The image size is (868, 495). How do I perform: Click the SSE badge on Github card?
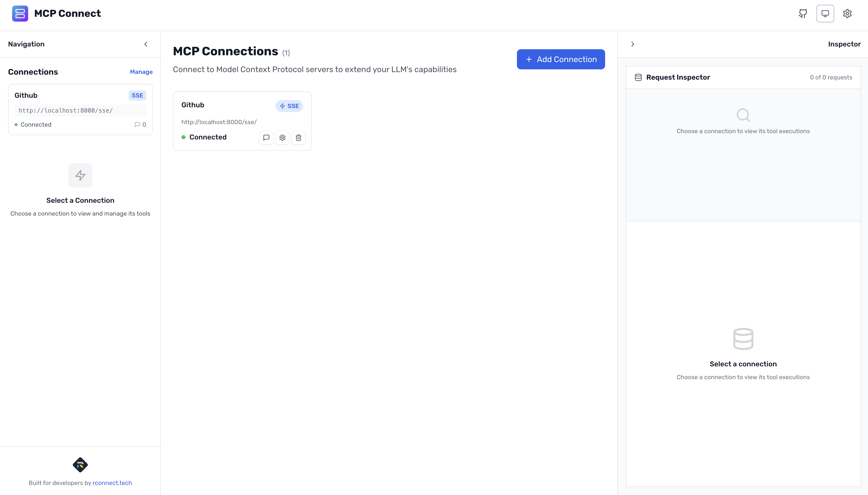click(289, 106)
